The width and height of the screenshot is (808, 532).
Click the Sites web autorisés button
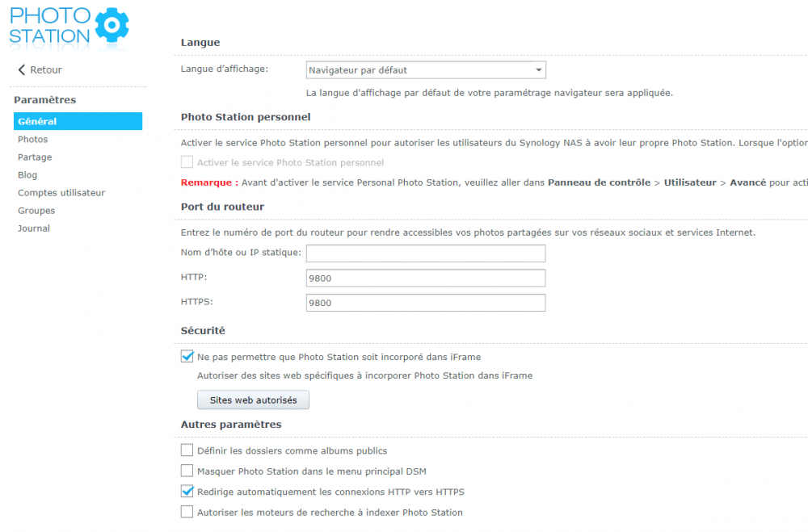point(253,400)
